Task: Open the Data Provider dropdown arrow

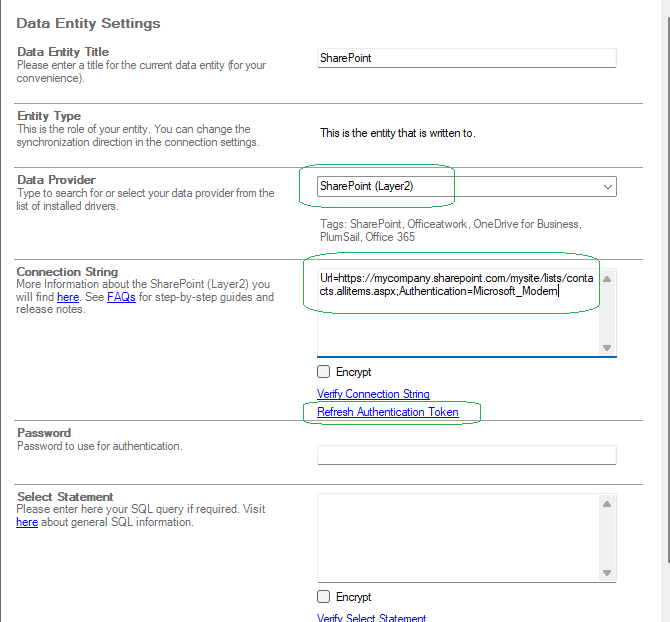Action: coord(608,187)
